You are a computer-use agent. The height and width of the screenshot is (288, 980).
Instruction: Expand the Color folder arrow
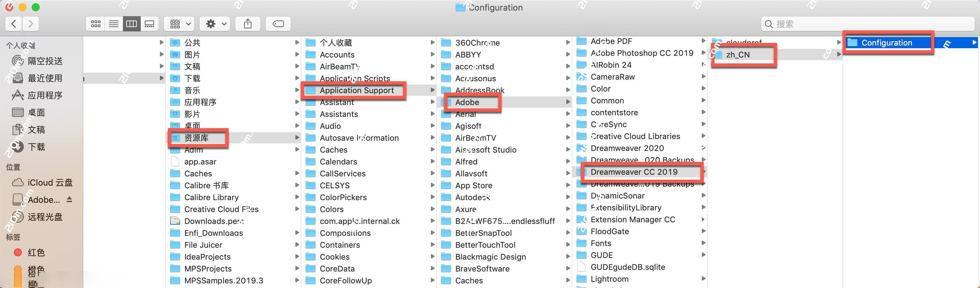703,89
